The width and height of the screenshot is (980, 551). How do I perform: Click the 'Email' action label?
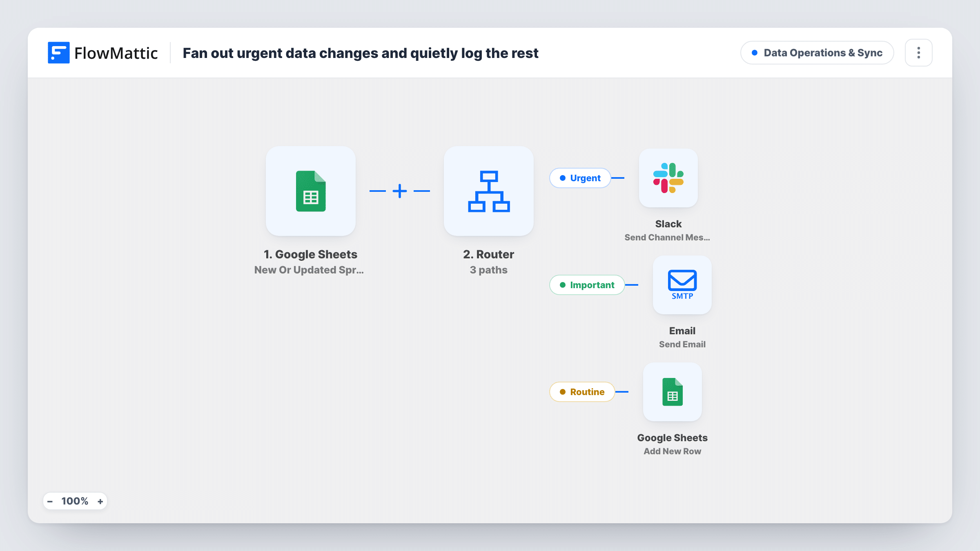(682, 331)
